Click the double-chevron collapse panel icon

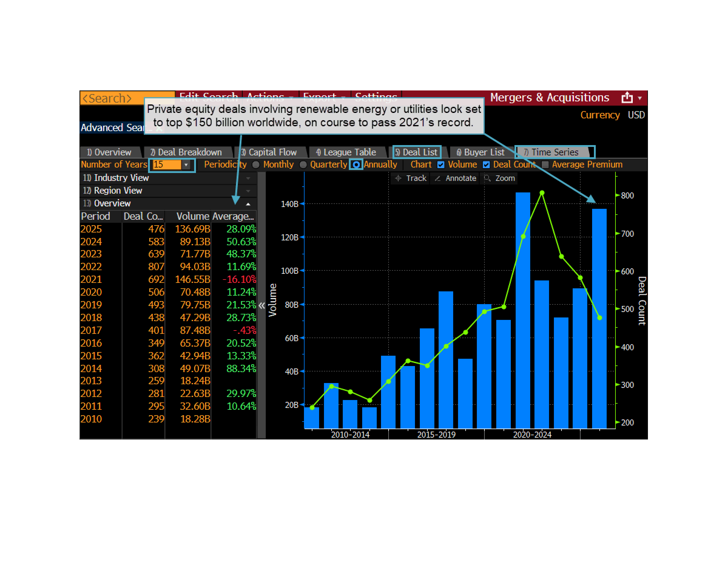click(262, 306)
